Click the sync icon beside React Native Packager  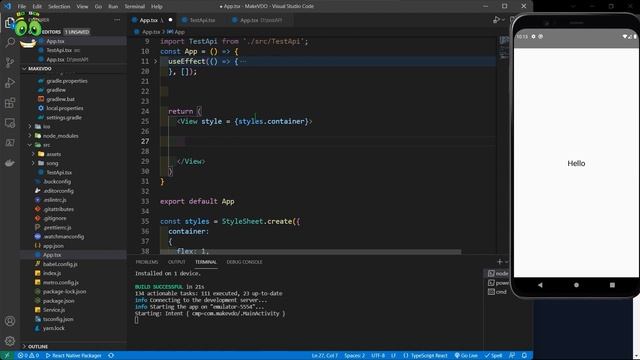click(x=111, y=356)
